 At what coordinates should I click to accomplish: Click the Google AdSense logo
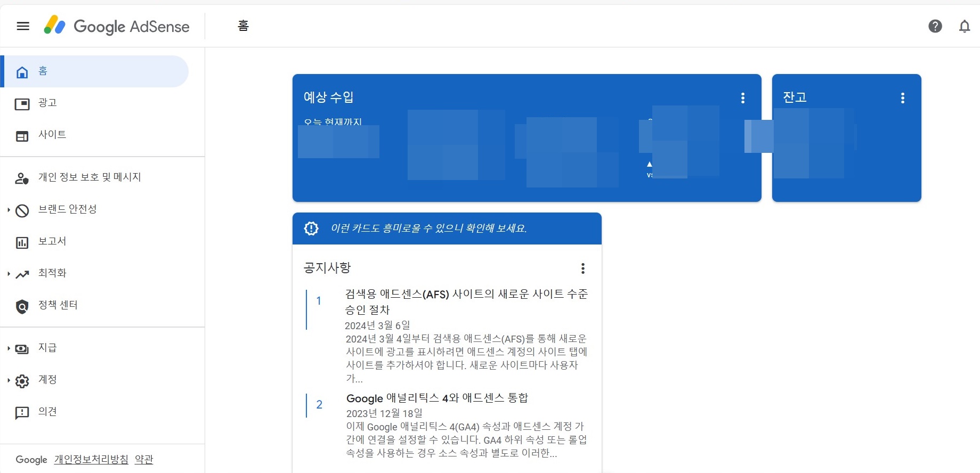[x=117, y=26]
